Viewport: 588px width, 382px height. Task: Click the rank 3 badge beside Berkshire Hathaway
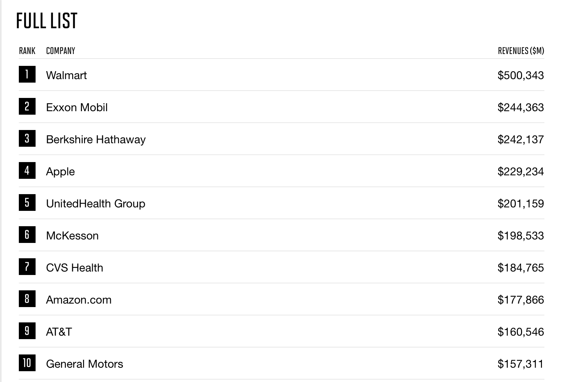tap(27, 138)
